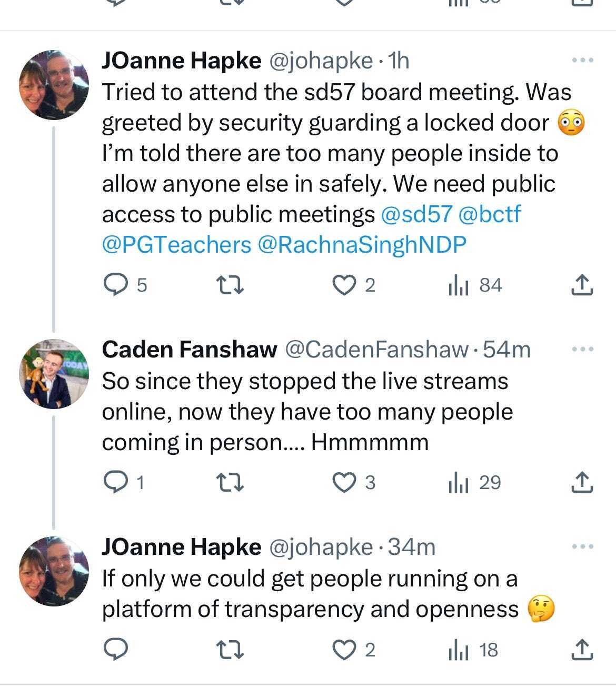The image size is (616, 687).
Task: Reply to Caden Fanshaw's live streams tweet
Action: pyautogui.click(x=123, y=482)
